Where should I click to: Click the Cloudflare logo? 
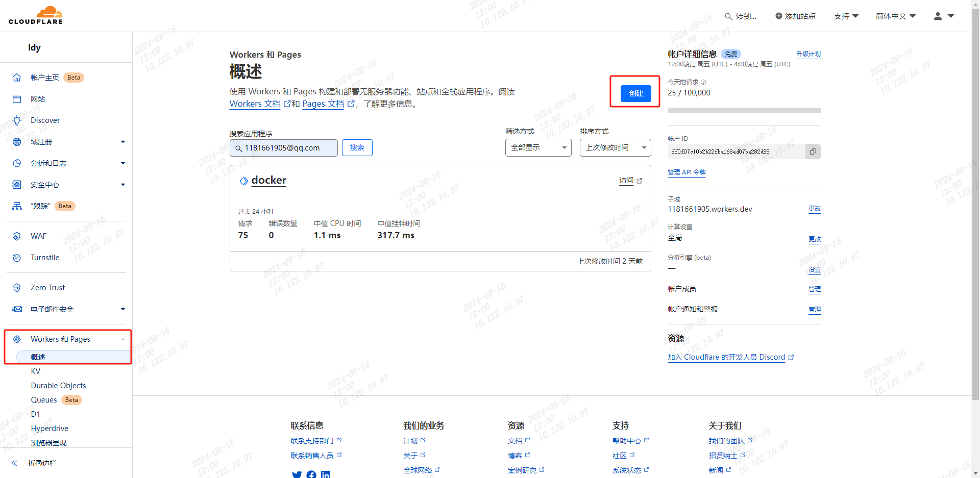(x=36, y=15)
